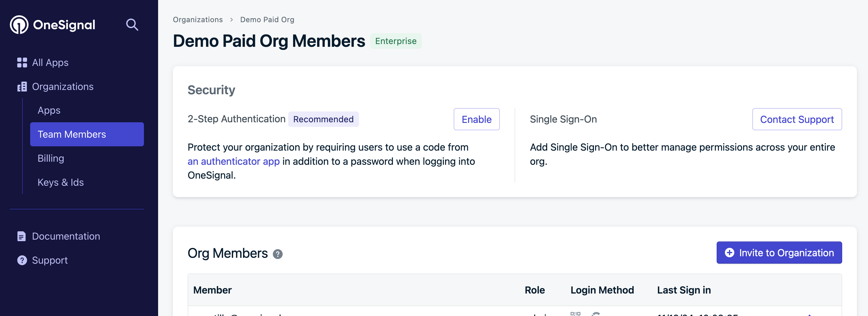Go to Apps under Organizations

(x=49, y=110)
